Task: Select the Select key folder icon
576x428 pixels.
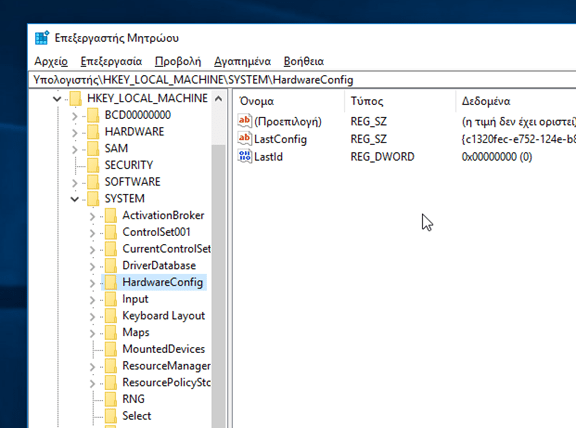Action: (111, 416)
